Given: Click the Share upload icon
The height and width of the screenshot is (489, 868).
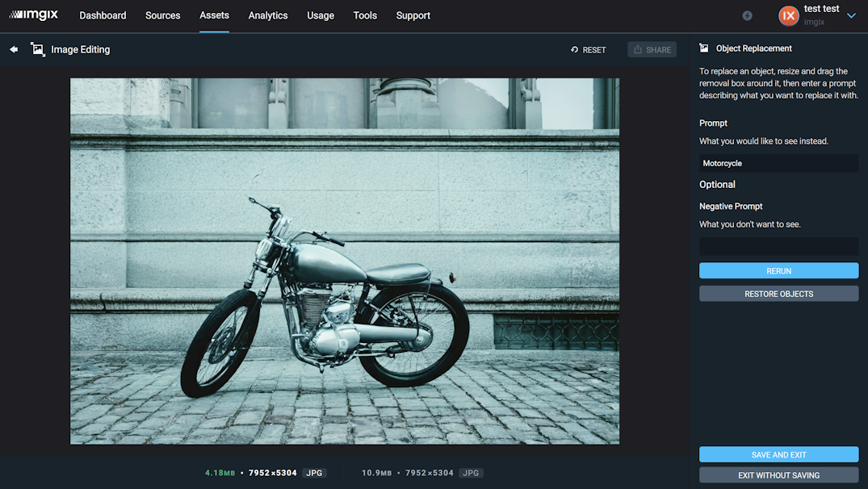Looking at the screenshot, I should tap(638, 49).
